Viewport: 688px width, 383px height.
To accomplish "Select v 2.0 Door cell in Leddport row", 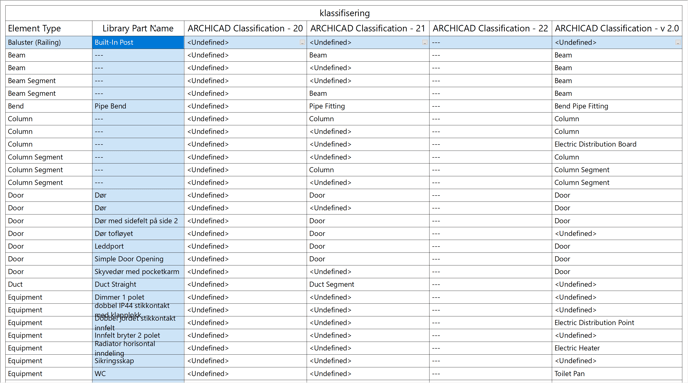I will click(617, 246).
